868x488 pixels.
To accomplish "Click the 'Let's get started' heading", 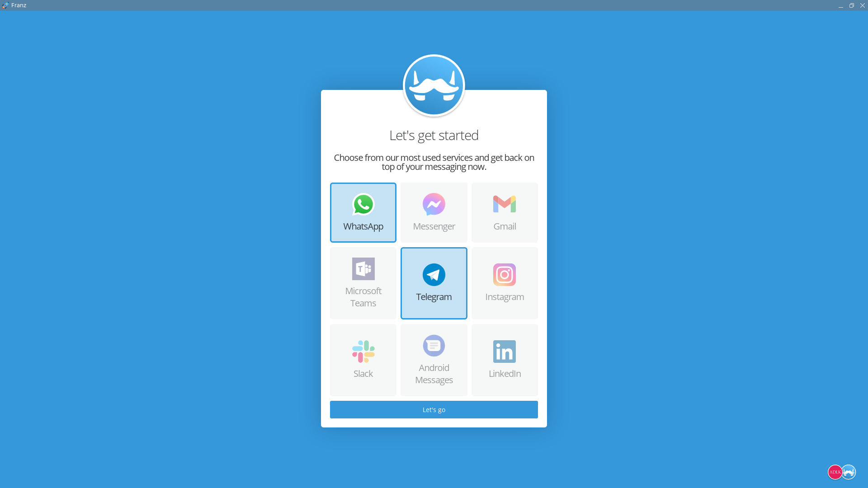I will (434, 135).
